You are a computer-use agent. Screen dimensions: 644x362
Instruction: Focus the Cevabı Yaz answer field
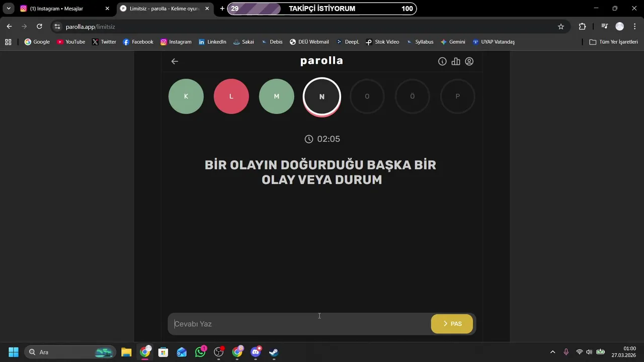[299, 324]
